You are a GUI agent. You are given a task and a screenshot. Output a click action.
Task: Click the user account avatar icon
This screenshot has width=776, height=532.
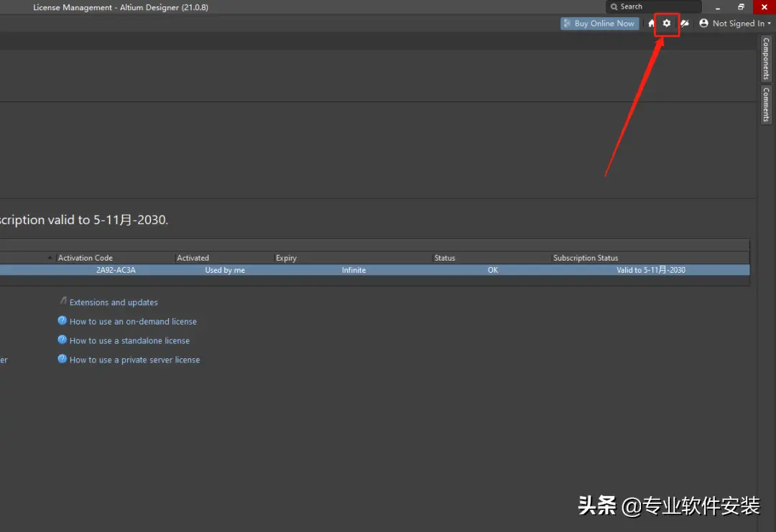click(x=703, y=23)
